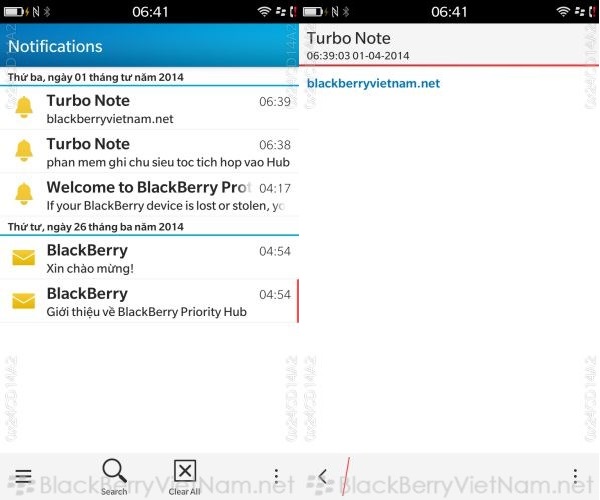600x500 pixels.
Task: Tap bell icon of blackberryvietnam.net notification
Action: point(24,107)
